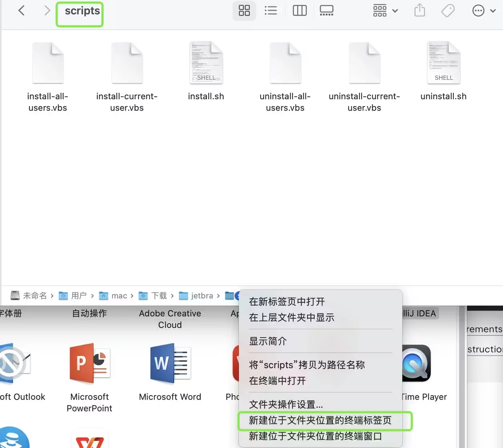The height and width of the screenshot is (448, 503).
Task: Click the IntelliJ IDEA label in background window
Action: 419,313
